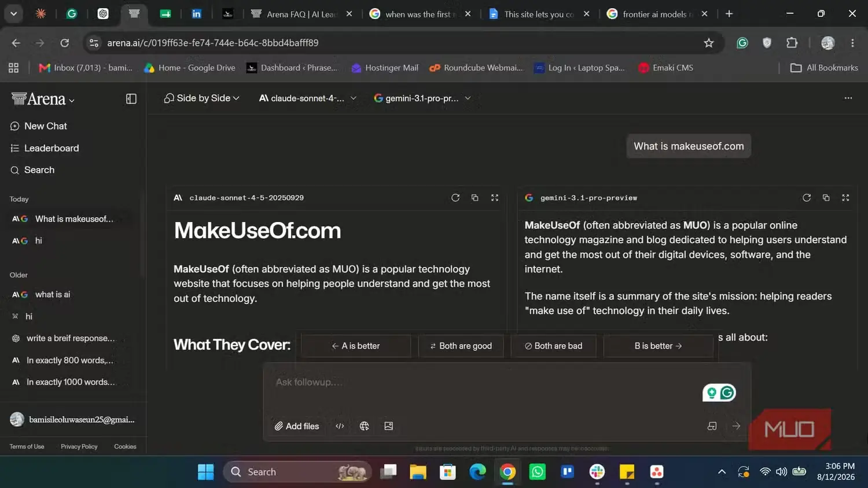Open the All Bookmarks folder
868x488 pixels.
[824, 68]
